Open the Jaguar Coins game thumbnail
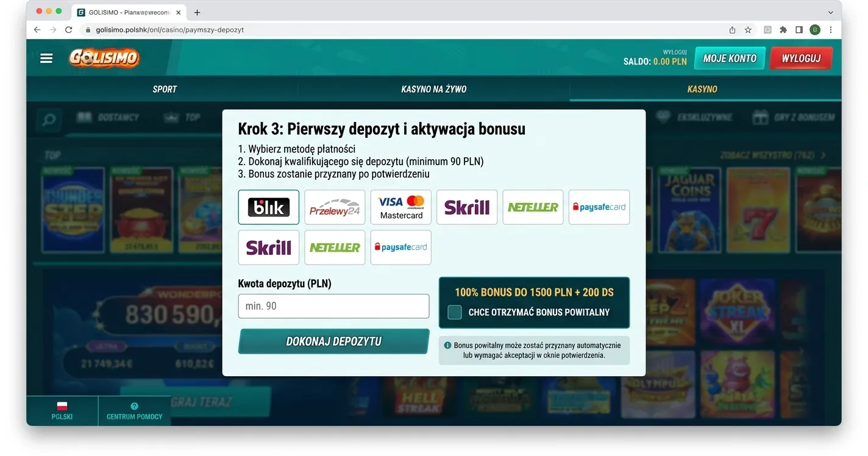 (689, 210)
